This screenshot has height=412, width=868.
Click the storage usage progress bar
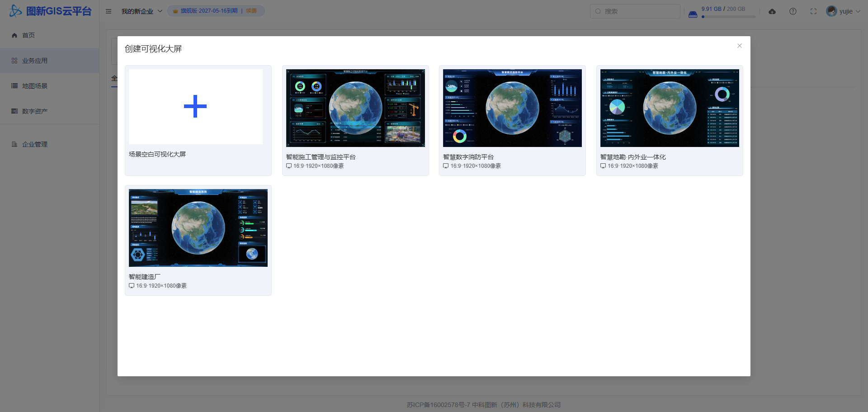click(x=728, y=17)
